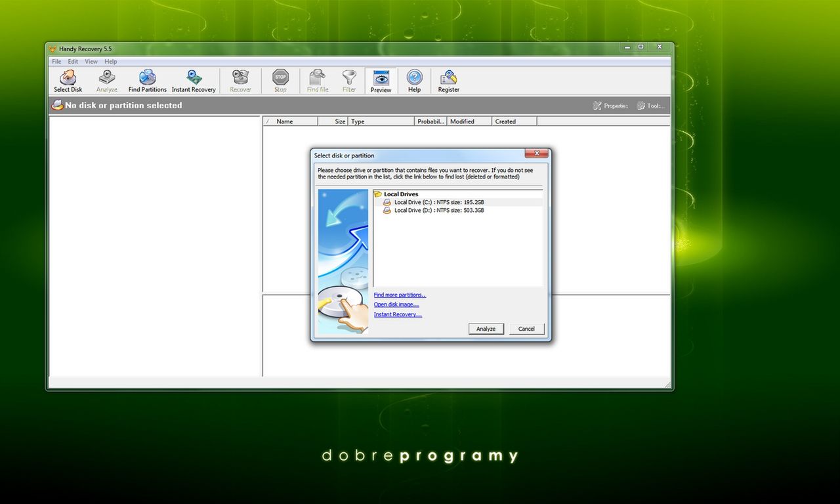Sort by the Modified column header
The height and width of the screenshot is (504, 840).
pyautogui.click(x=470, y=121)
